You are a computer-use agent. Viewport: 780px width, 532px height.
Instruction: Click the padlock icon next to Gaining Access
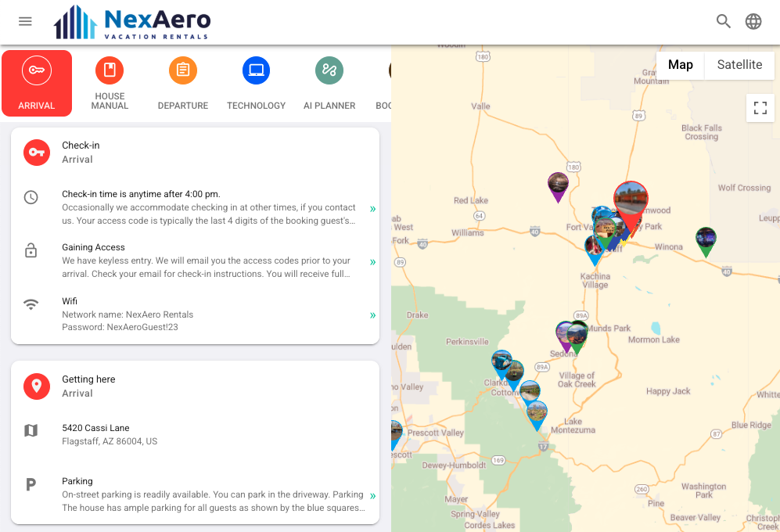pos(31,250)
